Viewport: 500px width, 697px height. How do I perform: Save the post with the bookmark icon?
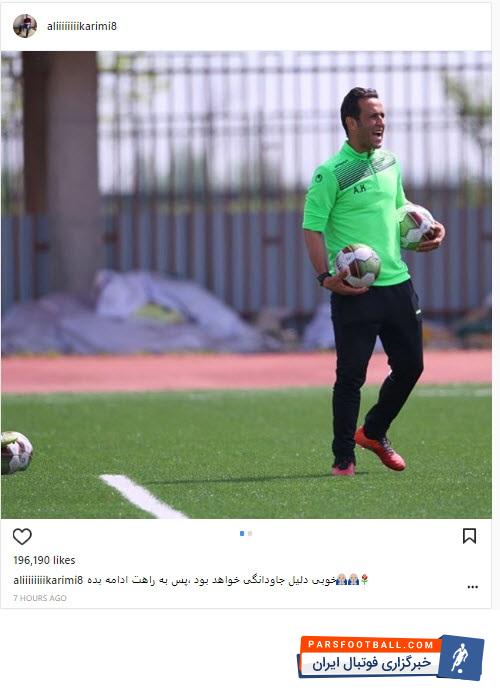469,536
